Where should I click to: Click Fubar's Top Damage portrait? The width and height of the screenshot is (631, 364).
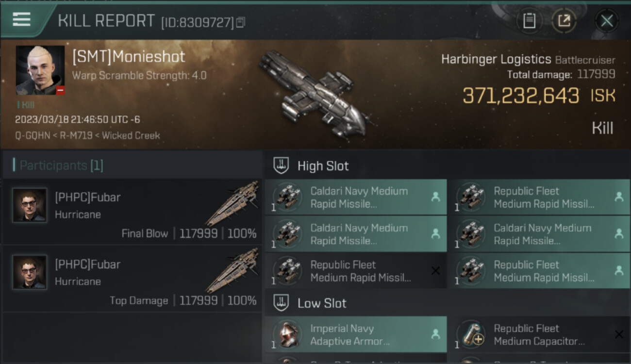click(30, 272)
